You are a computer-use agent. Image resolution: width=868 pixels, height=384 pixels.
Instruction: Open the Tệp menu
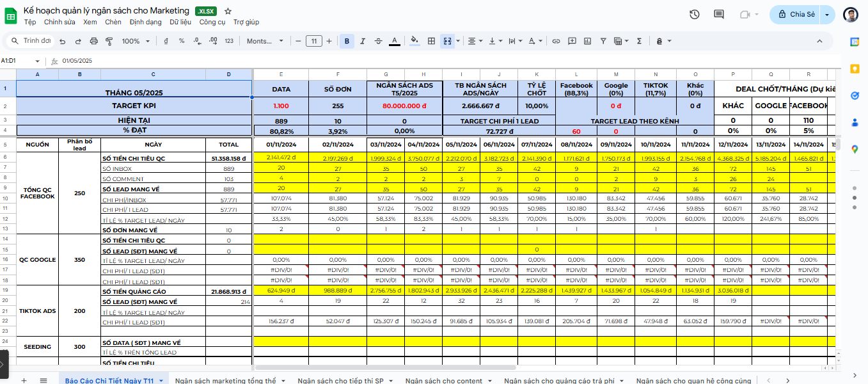[x=30, y=22]
